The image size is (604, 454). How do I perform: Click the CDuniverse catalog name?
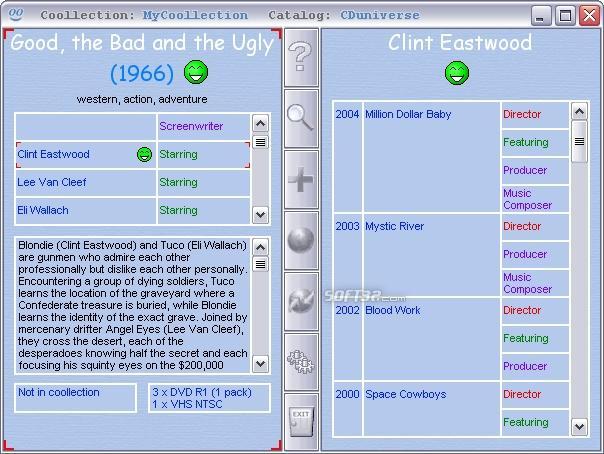pos(379,15)
